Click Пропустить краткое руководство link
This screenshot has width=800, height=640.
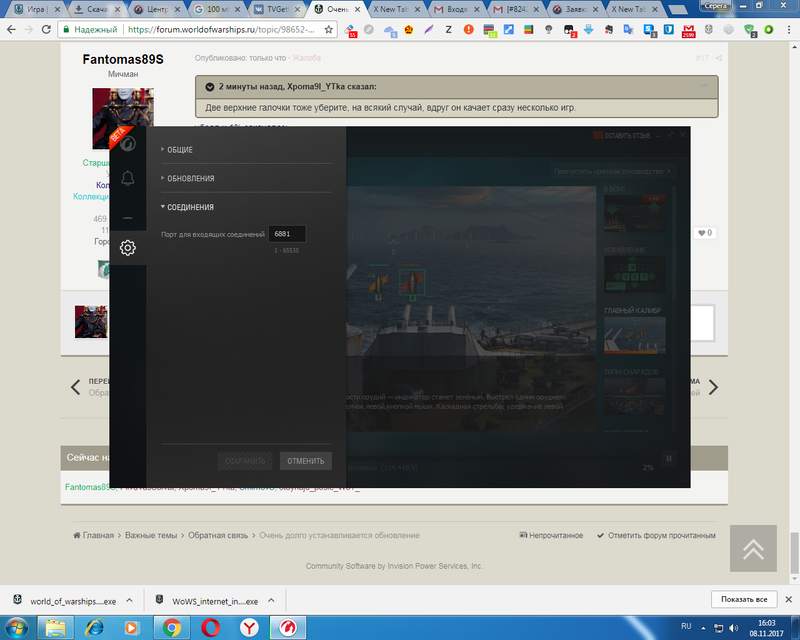tap(612, 171)
